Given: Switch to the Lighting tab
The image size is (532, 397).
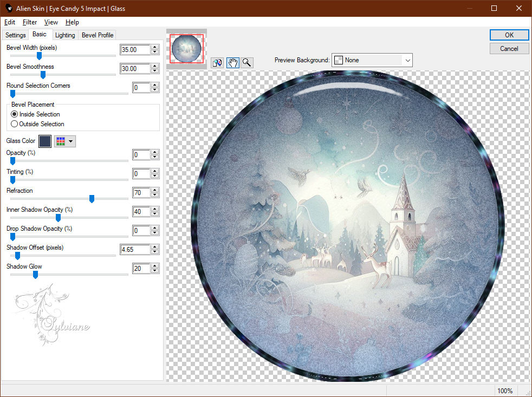Looking at the screenshot, I should (65, 35).
